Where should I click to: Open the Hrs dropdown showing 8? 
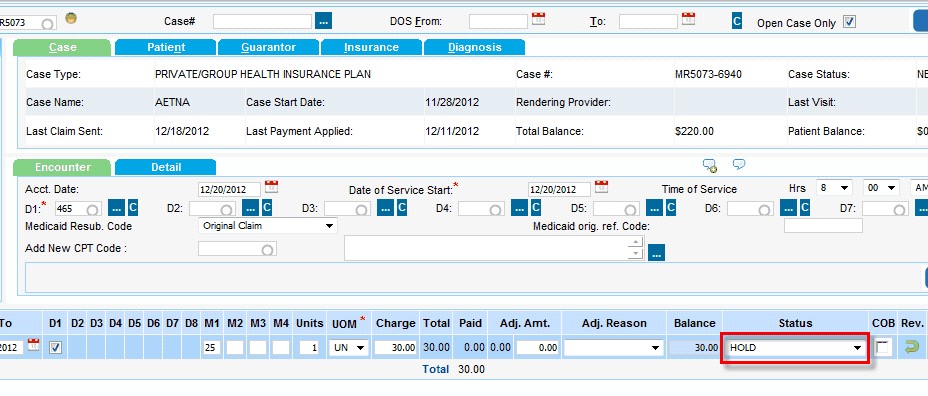point(833,188)
